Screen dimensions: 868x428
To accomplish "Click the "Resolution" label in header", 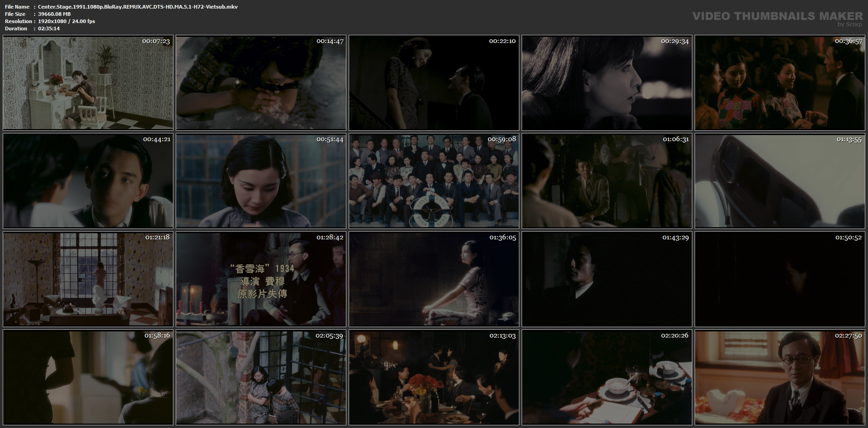I will click(x=19, y=21).
